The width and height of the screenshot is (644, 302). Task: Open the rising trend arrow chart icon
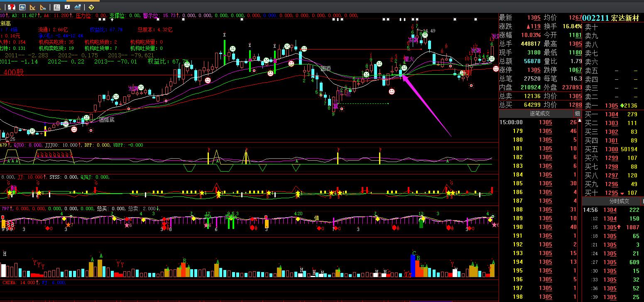77,7
